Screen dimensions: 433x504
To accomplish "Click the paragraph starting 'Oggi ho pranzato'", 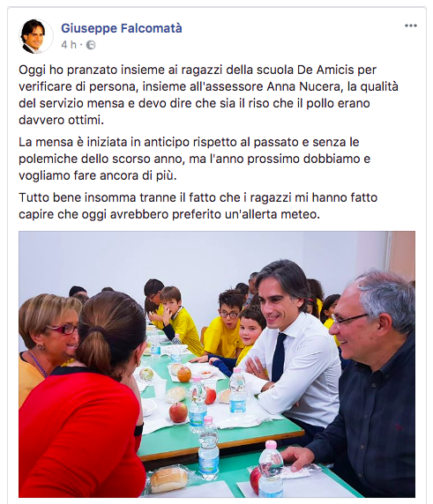I will coord(208,95).
